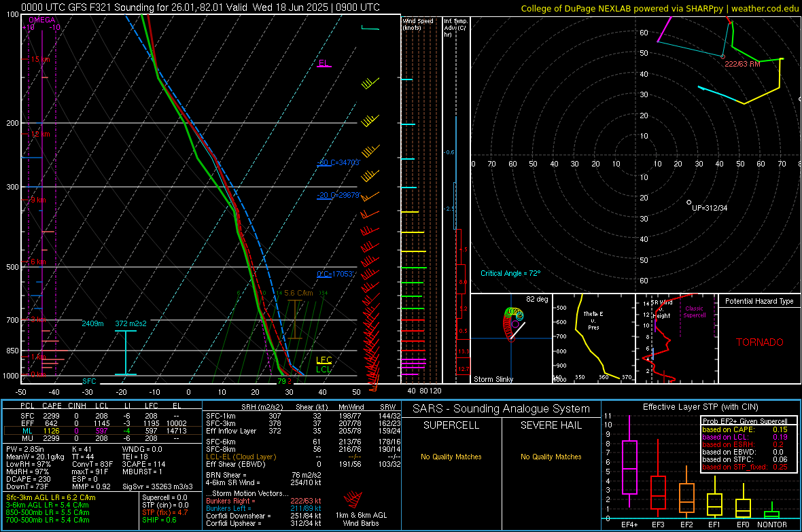The height and width of the screenshot is (532, 802).
Task: Click the 372 m2s2 helicity label
Action: tap(131, 324)
